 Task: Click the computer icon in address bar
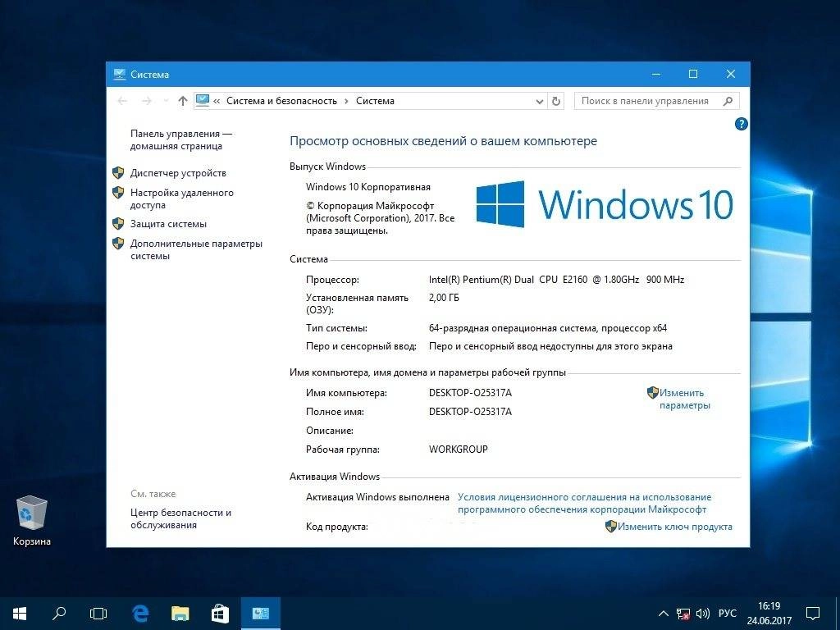[x=202, y=101]
